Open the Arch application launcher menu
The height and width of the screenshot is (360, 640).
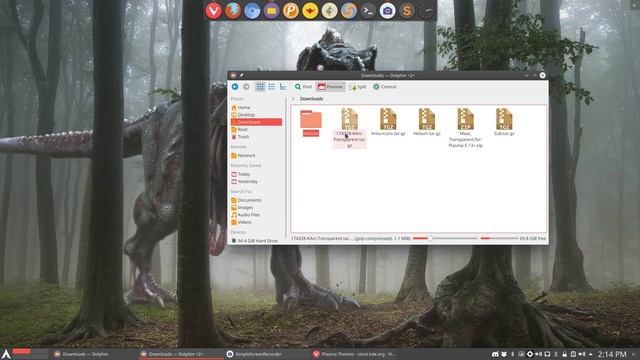tap(6, 354)
